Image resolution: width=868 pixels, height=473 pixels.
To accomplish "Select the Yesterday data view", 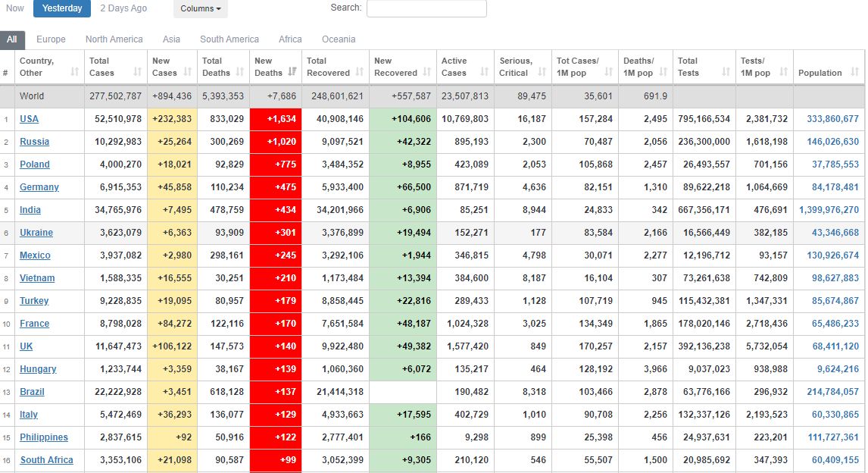I will [x=62, y=8].
